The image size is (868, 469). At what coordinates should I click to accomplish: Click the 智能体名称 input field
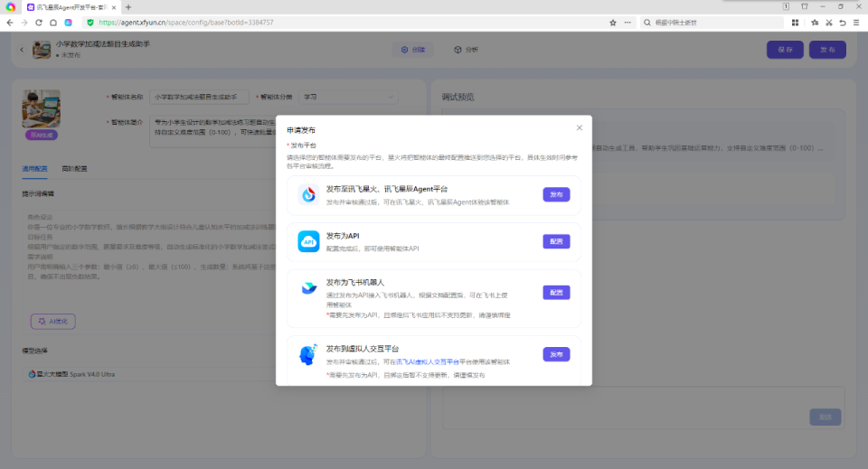[199, 97]
